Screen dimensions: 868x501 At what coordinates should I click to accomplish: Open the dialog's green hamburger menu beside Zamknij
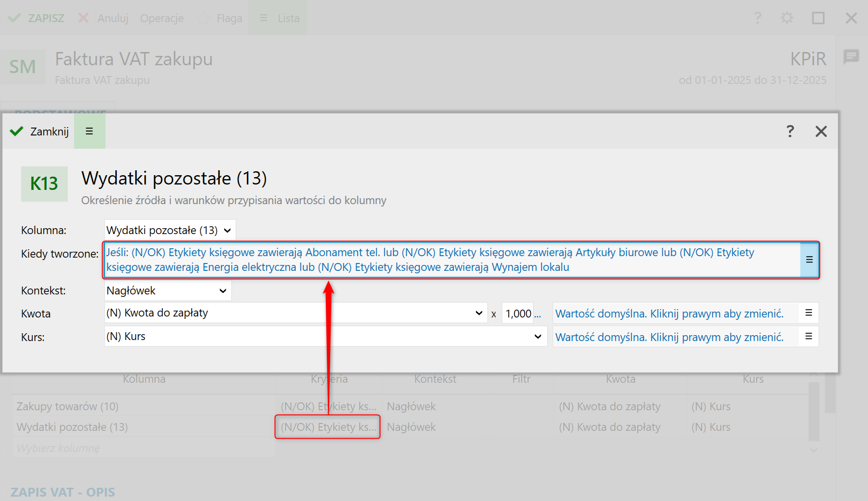[x=89, y=132]
